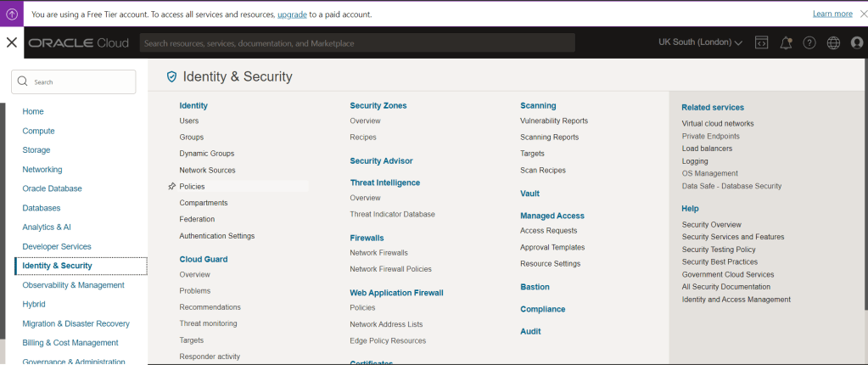The height and width of the screenshot is (365, 868).
Task: Close the navigation menu with the X icon
Action: point(11,42)
